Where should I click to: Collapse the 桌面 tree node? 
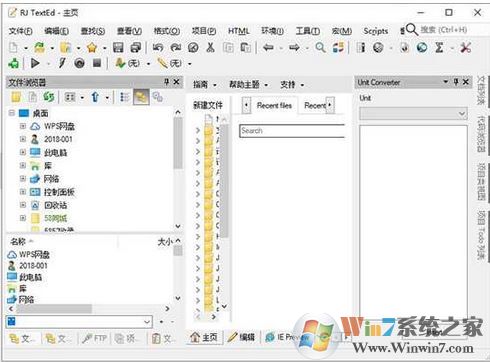[12, 113]
